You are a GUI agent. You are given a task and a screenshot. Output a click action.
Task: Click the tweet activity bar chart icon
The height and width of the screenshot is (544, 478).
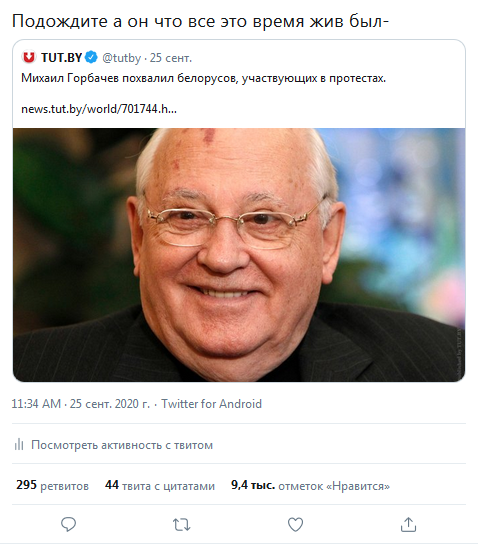[19, 444]
